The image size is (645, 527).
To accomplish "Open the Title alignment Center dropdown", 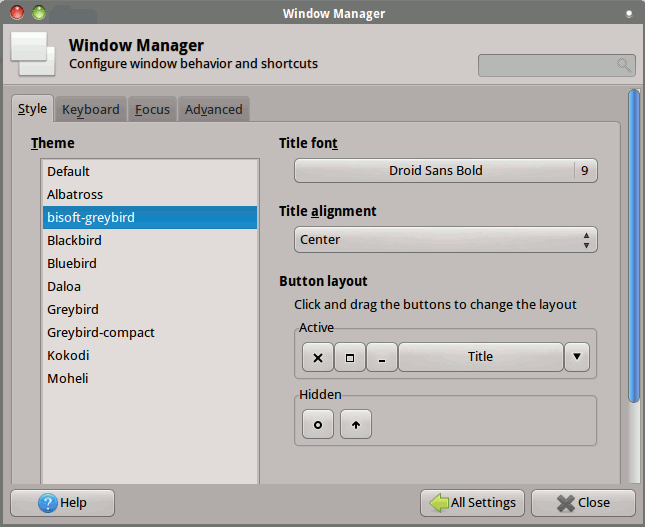I will (446, 239).
